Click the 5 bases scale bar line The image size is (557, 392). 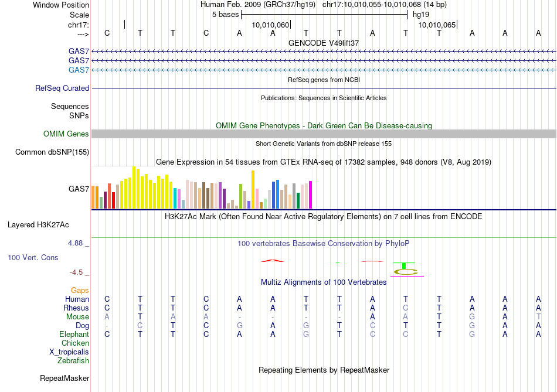[x=324, y=15]
